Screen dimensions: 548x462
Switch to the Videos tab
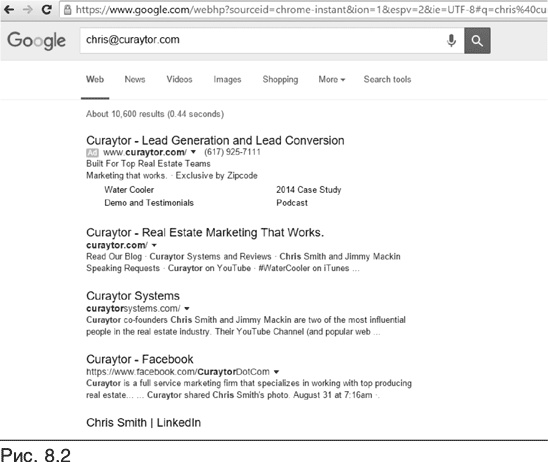[179, 79]
